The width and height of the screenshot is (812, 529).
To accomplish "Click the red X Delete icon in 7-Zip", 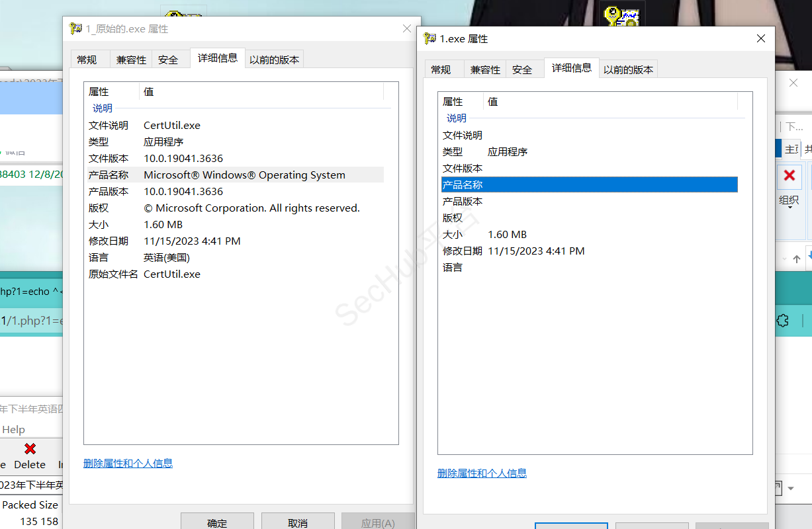I will (30, 449).
